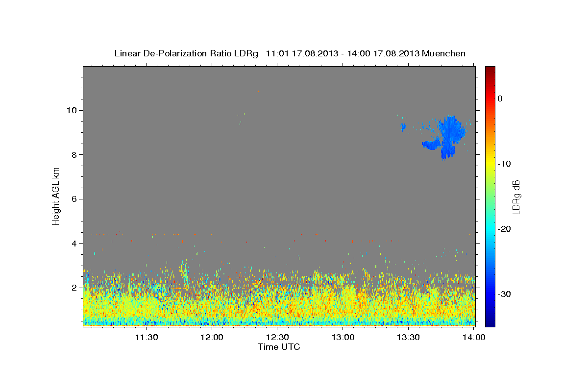Viewport: 588px width, 392px height.
Task: Click the 'LDRg dB' colorbar label
Action: click(x=516, y=196)
